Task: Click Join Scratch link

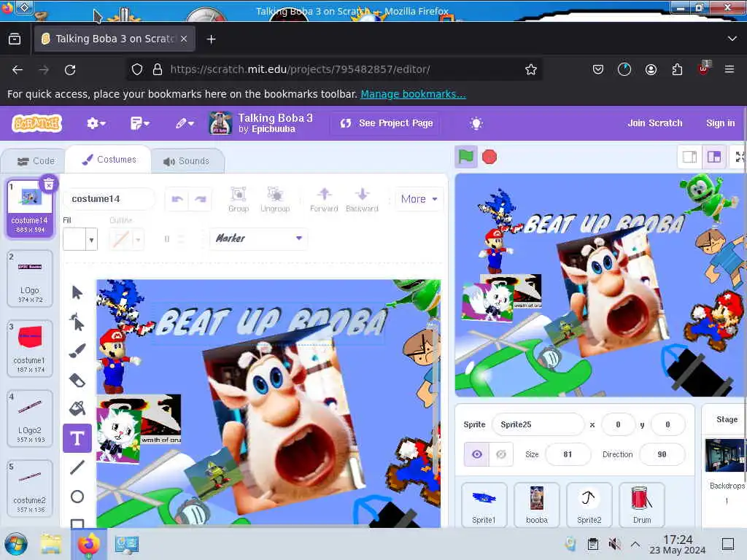Action: [654, 122]
